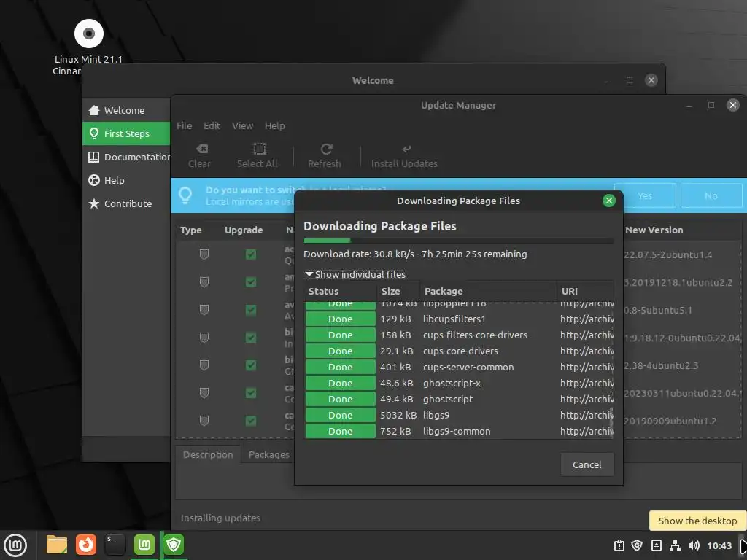This screenshot has width=747, height=560.
Task: Select the libgs9-common row
Action: [x=460, y=432]
